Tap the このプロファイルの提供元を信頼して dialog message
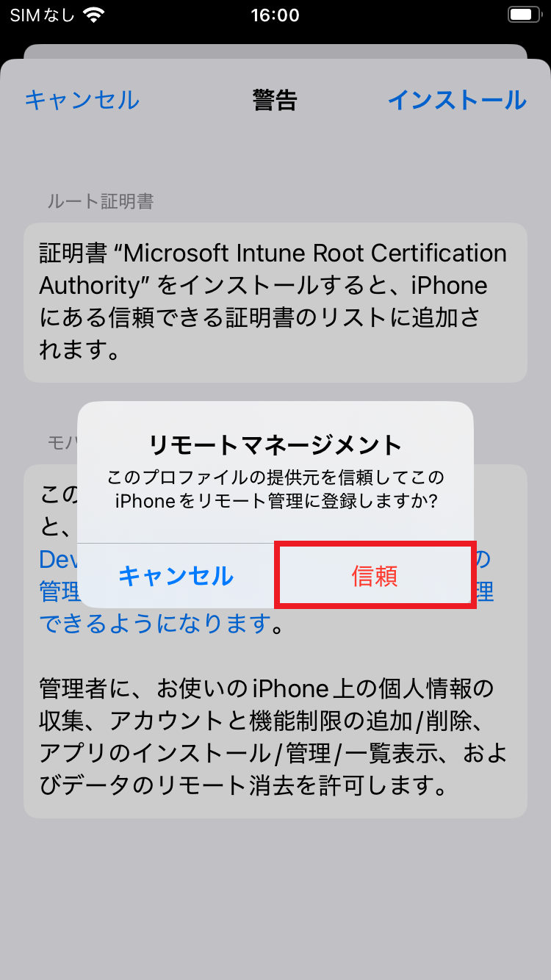 275,489
